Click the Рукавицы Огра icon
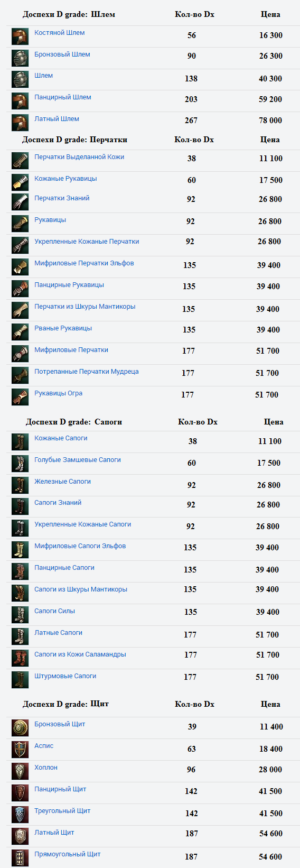Image resolution: width=300 pixels, height=868 pixels. pyautogui.click(x=20, y=397)
